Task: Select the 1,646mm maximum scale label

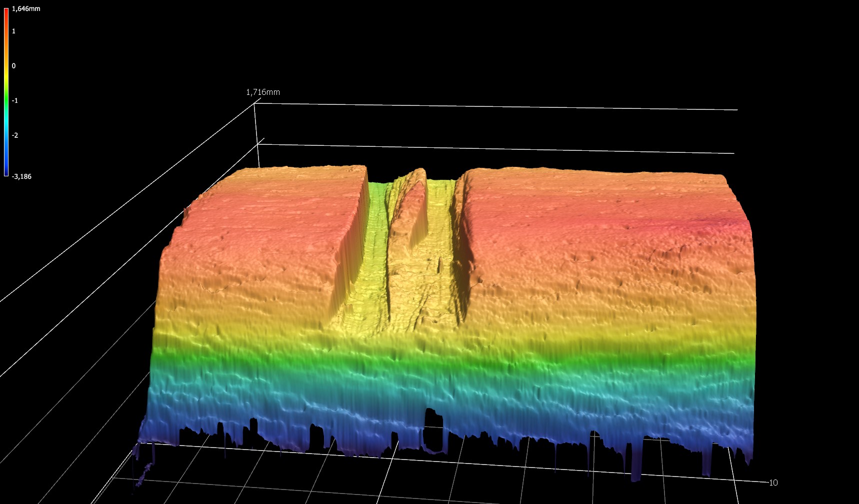Action: click(x=26, y=8)
